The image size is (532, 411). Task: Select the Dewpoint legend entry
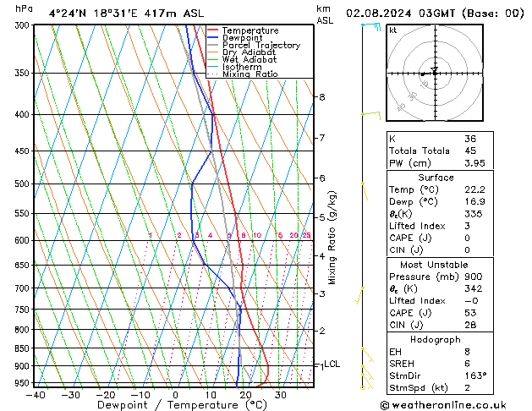click(x=243, y=38)
